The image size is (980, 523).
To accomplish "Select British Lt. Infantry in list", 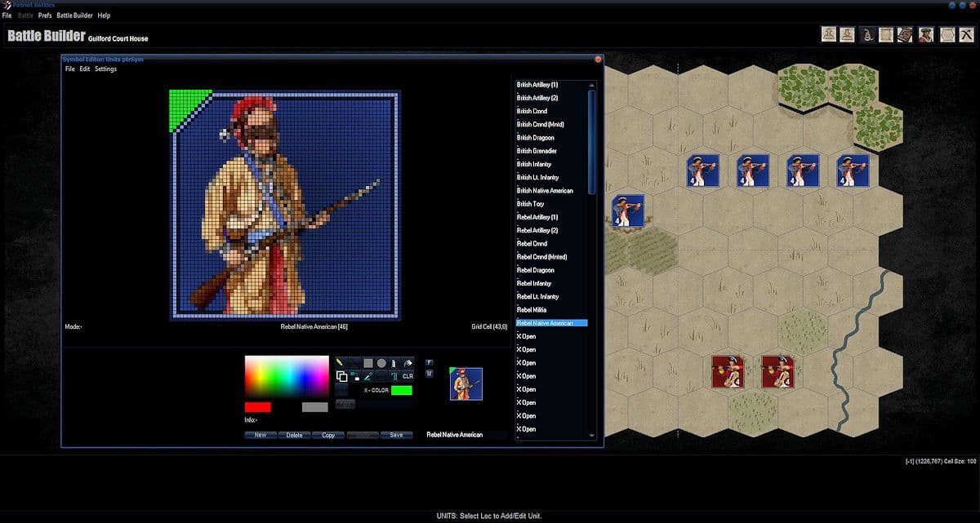I will coord(537,177).
